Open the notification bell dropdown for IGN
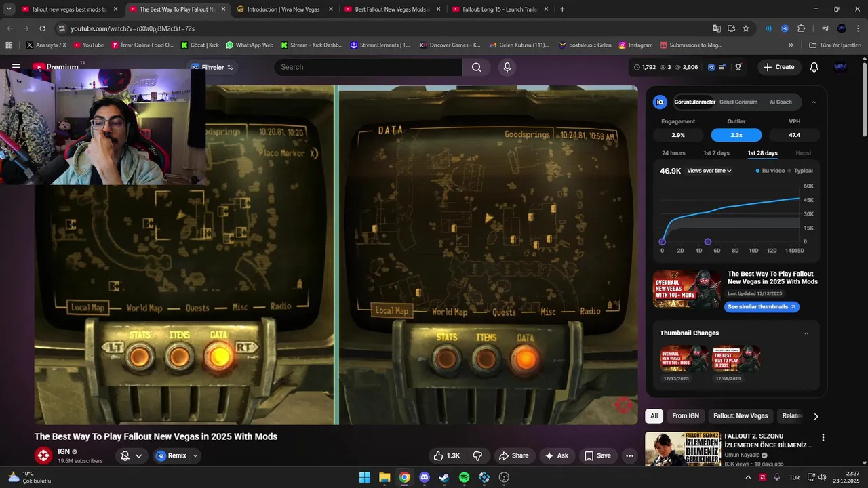Screen dimensions: 868x488 point(130,455)
